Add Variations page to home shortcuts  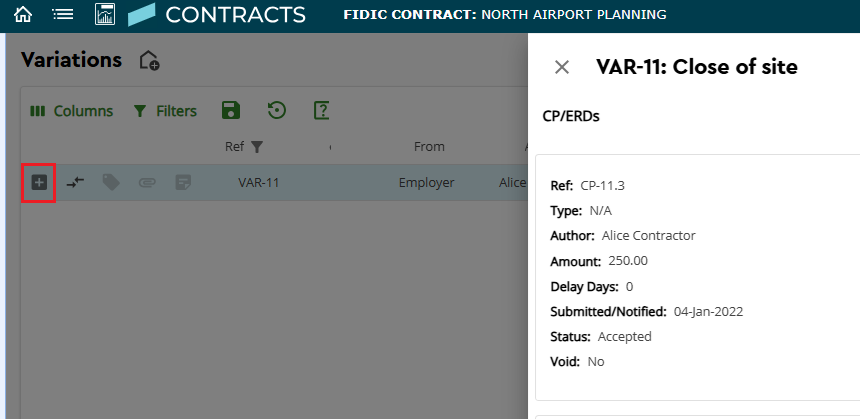[x=149, y=61]
